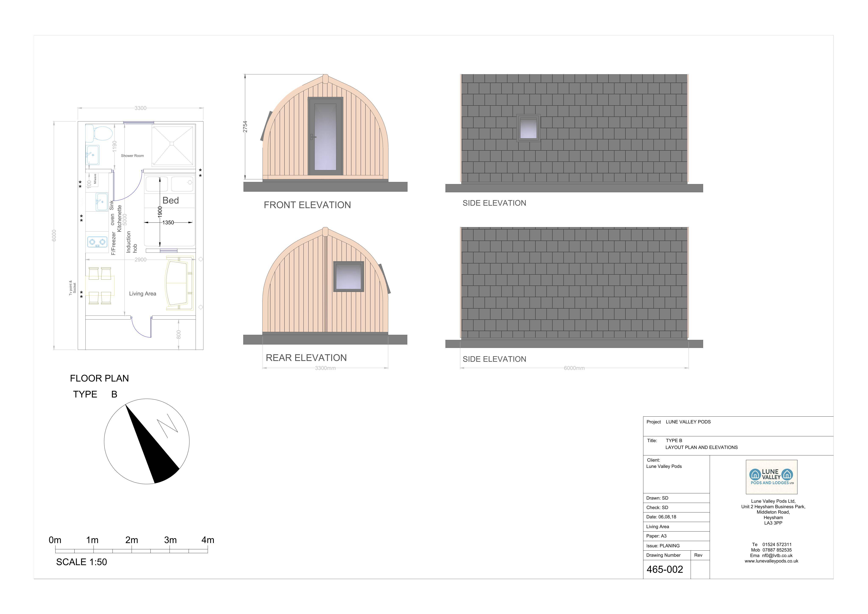Click the glazed door on front elevation
The height and width of the screenshot is (614, 868).
[325, 136]
